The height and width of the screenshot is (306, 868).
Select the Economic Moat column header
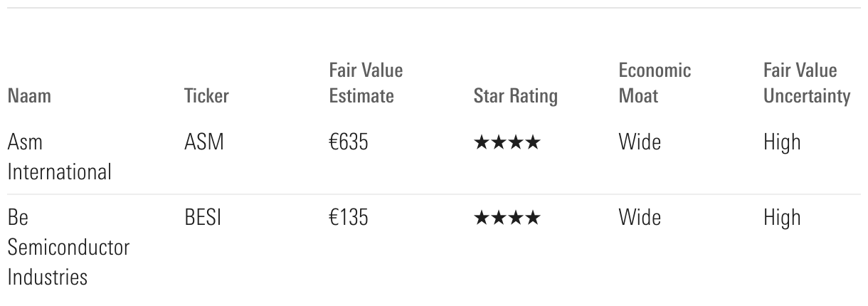[x=655, y=83]
